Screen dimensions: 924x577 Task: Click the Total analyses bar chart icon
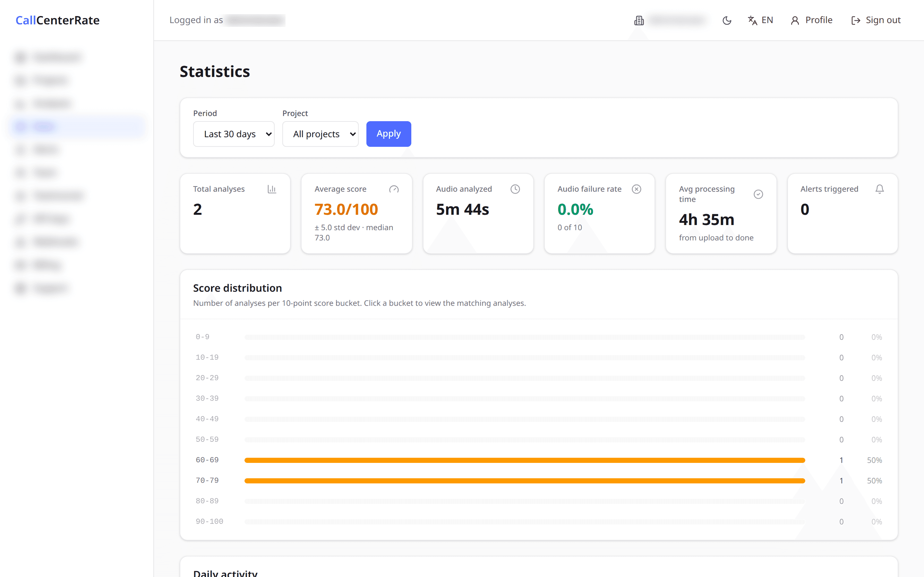pos(272,189)
